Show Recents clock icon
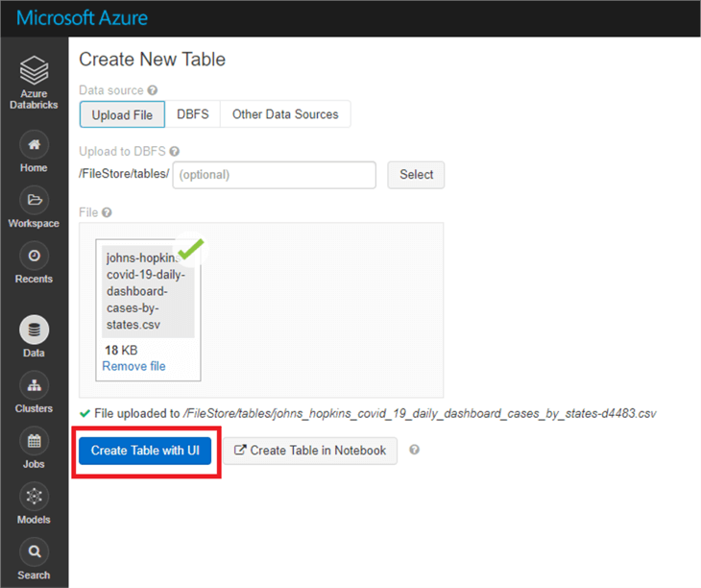 pos(34,256)
